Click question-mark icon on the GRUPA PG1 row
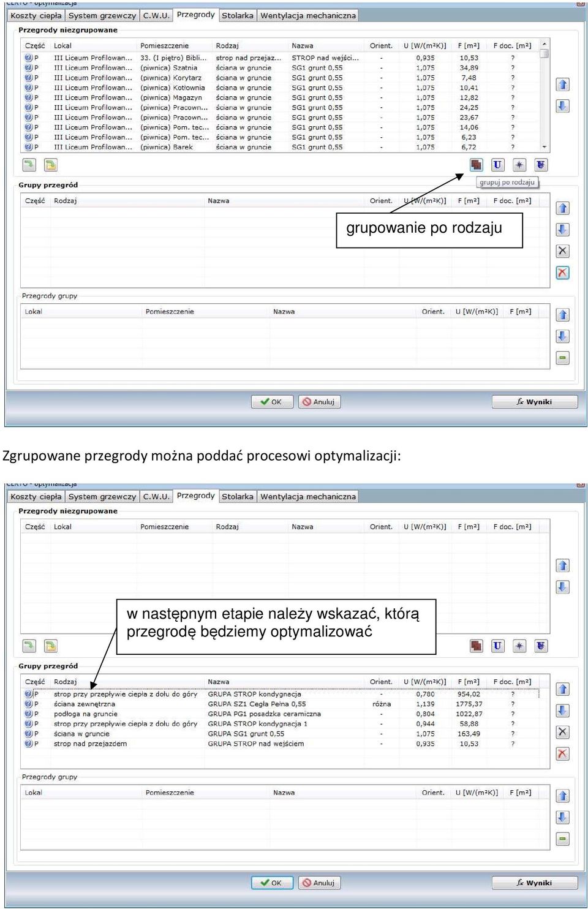 click(28, 714)
